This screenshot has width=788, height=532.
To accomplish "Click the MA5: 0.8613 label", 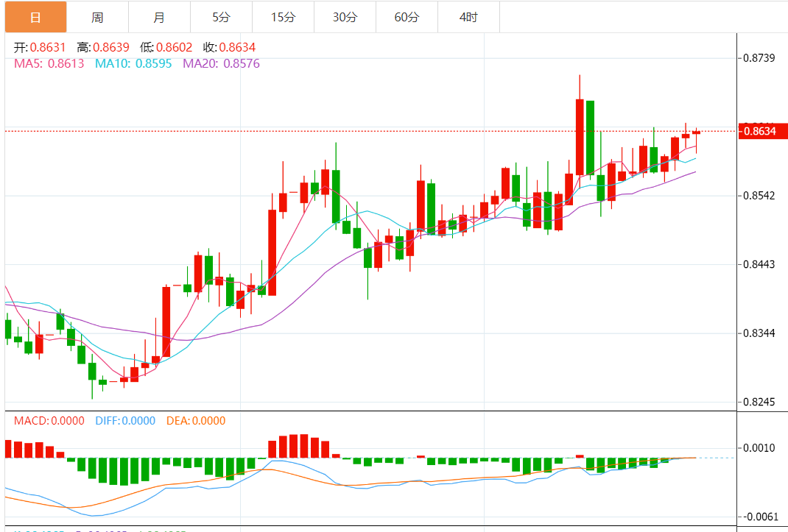I will (x=49, y=63).
